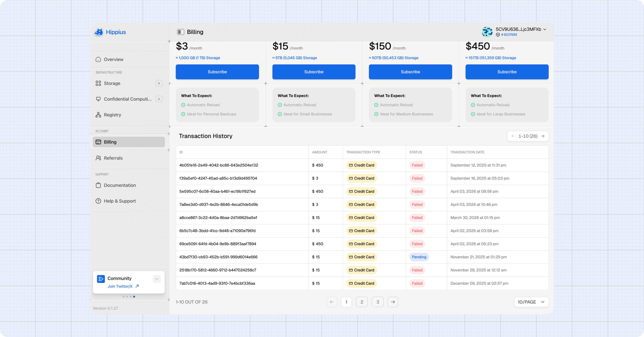Toggle the sidebar collapse icon beside Billing title
This screenshot has width=644, height=337.
point(181,32)
